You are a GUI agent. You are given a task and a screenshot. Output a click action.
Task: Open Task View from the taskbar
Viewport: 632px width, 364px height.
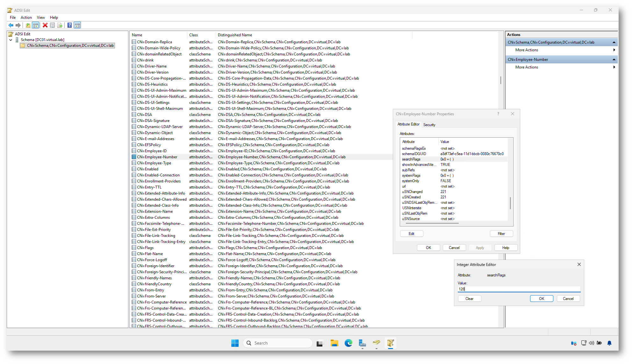[320, 343]
